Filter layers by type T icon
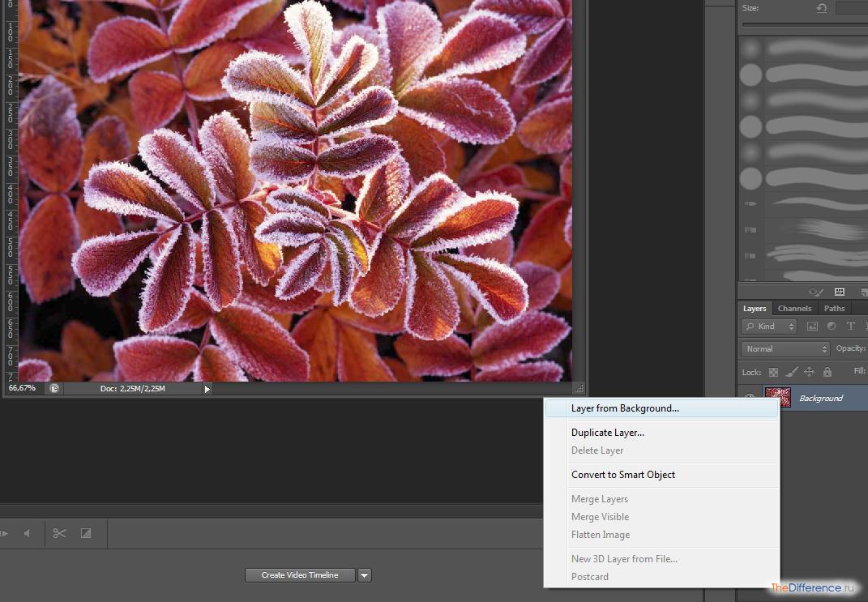This screenshot has height=602, width=868. point(850,327)
